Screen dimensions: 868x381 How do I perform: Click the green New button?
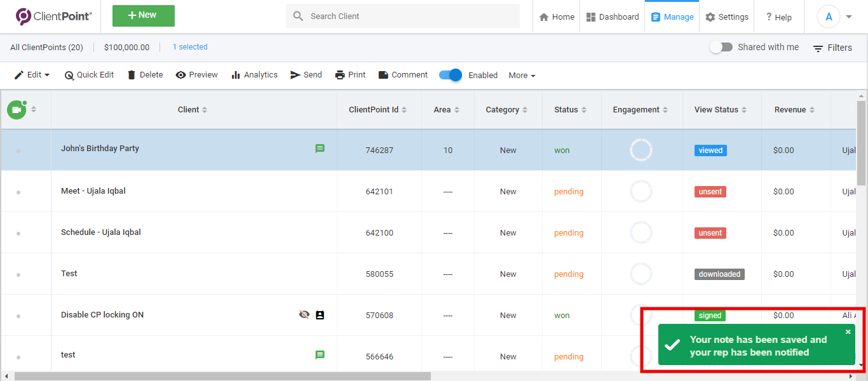tap(144, 16)
